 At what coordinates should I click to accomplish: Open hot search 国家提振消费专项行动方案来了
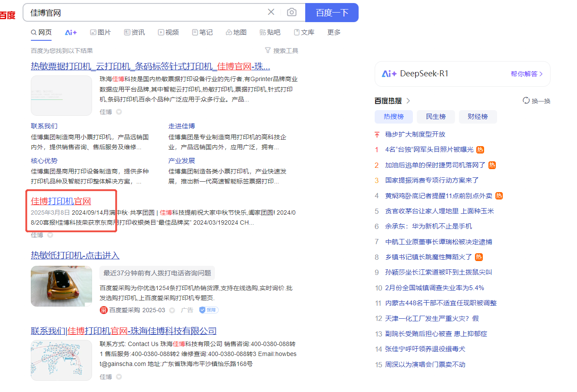(432, 180)
